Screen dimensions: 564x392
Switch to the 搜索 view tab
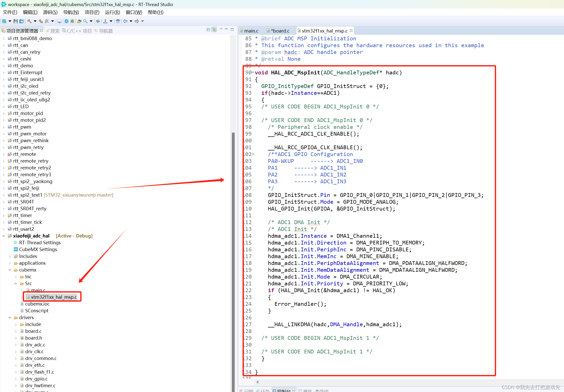tap(53, 31)
